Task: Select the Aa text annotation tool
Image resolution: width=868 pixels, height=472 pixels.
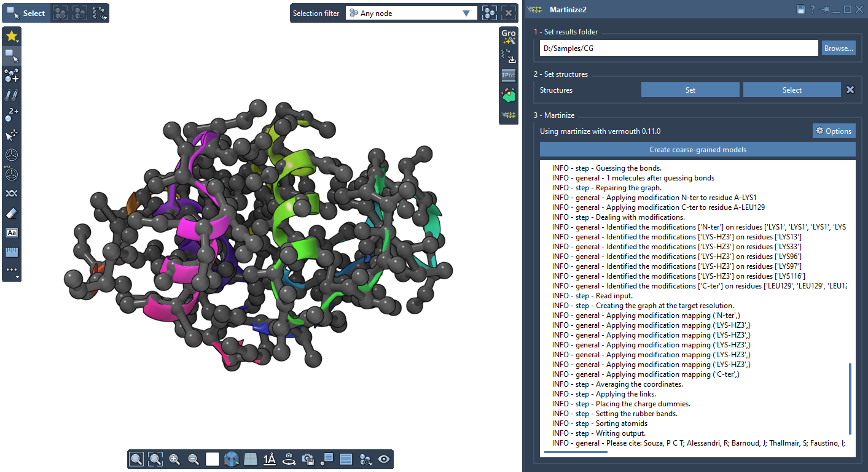Action: (x=12, y=233)
